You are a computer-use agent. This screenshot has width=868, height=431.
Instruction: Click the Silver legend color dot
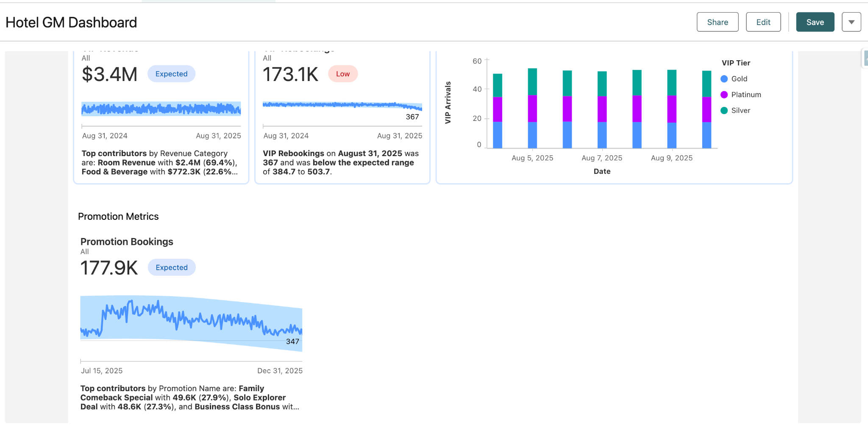coord(724,110)
